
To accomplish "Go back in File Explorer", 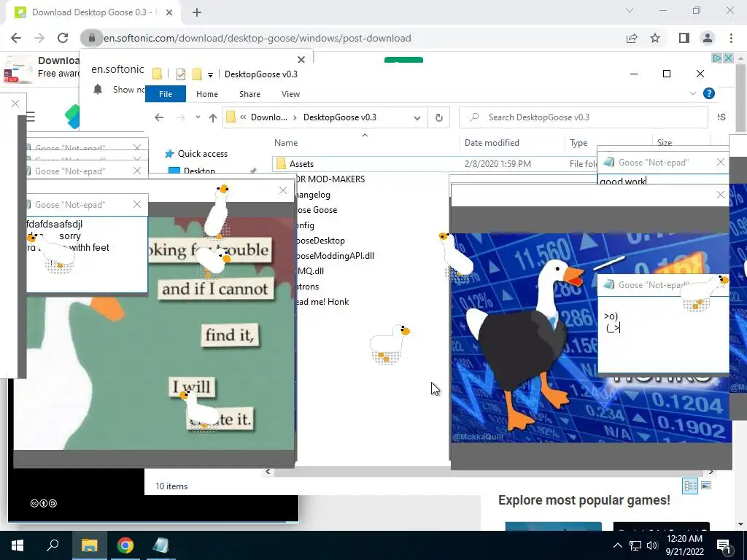I will (159, 117).
